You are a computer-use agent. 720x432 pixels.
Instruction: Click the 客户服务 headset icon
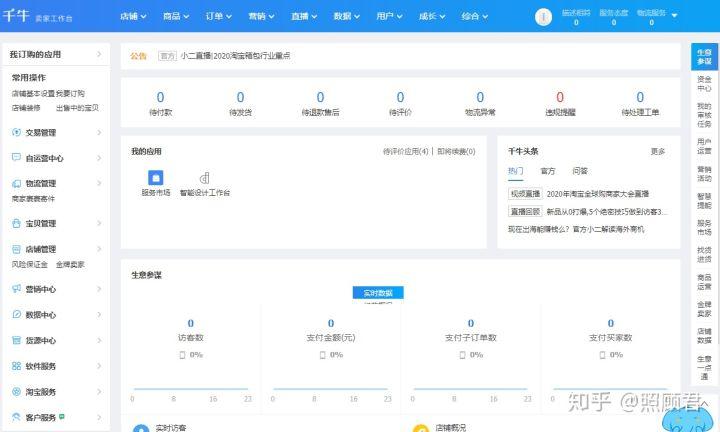pyautogui.click(x=17, y=417)
